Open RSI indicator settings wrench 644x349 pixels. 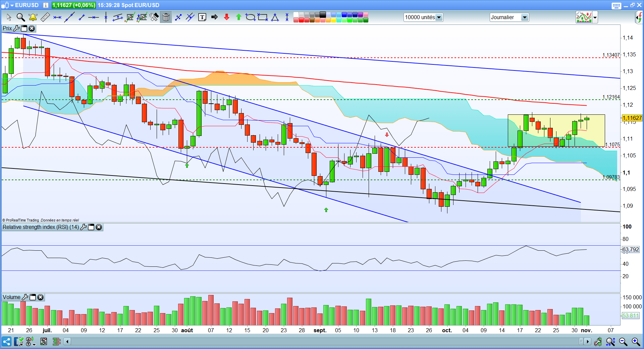(x=84, y=227)
